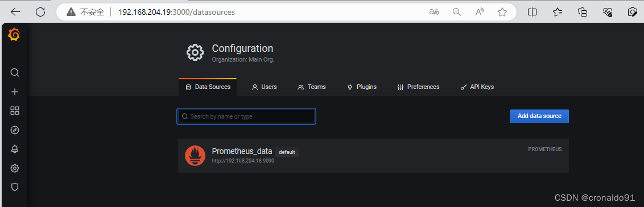The height and width of the screenshot is (207, 644).
Task: Open the Search dashboards icon in sidebar
Action: point(15,73)
